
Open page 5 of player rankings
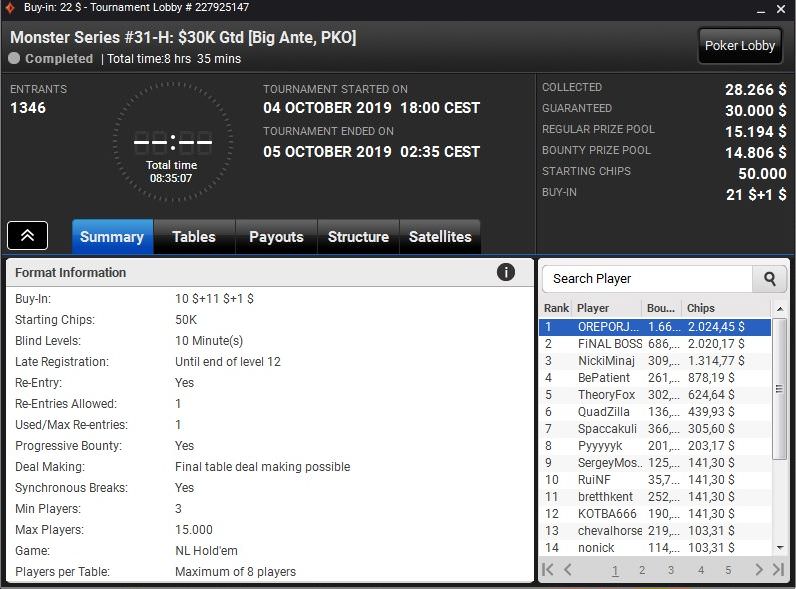pyautogui.click(x=728, y=570)
